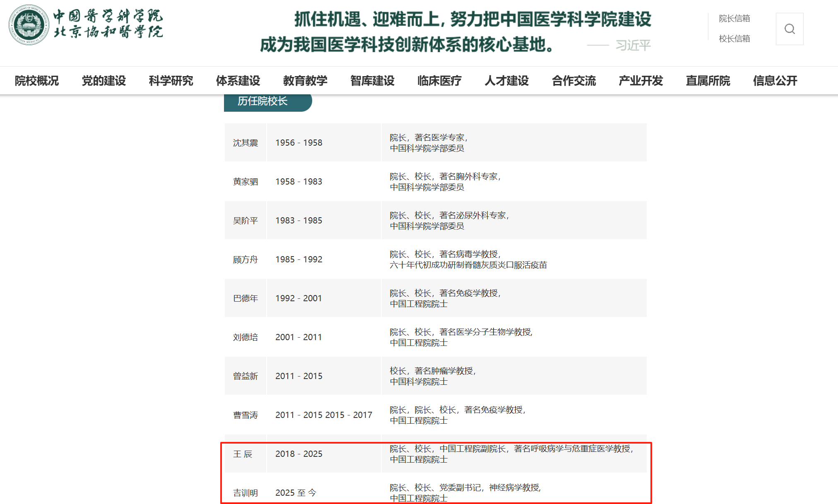
Task: Go to 合作交流 in the navigation
Action: coord(574,81)
